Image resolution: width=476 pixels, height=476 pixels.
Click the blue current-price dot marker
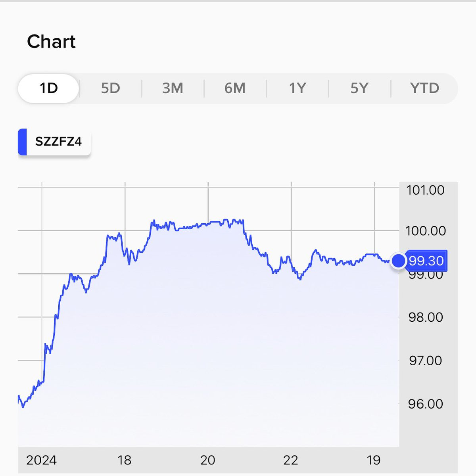click(x=398, y=261)
